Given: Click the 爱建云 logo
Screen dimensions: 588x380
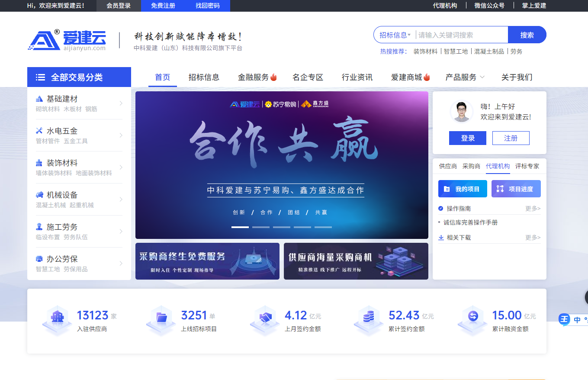Looking at the screenshot, I should (67, 40).
